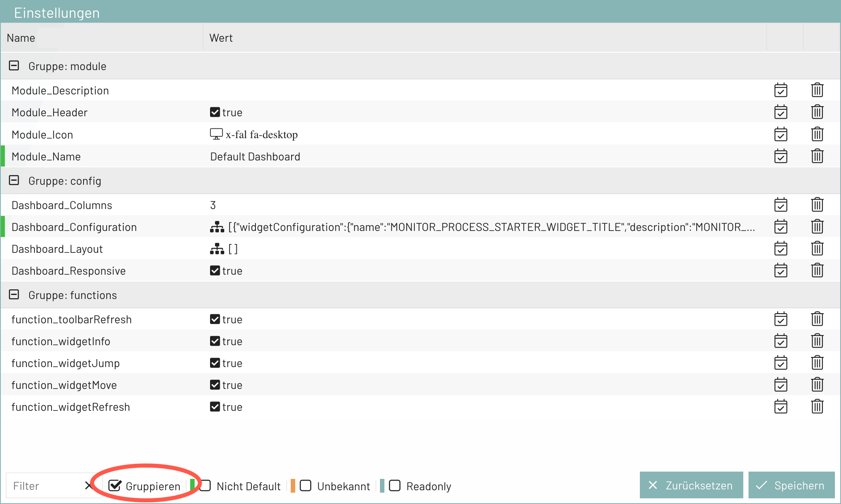Image resolution: width=841 pixels, height=504 pixels.
Task: Collapse the Gruppe: config section
Action: (14, 180)
